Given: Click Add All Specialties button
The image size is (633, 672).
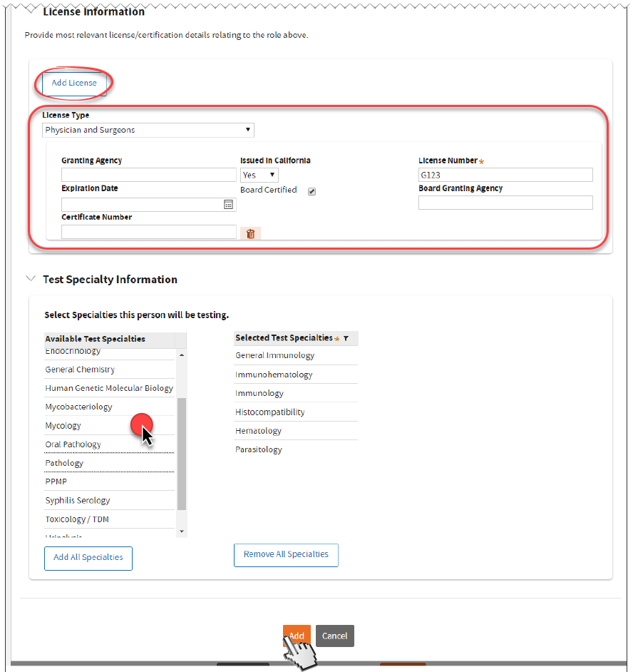Looking at the screenshot, I should [88, 558].
